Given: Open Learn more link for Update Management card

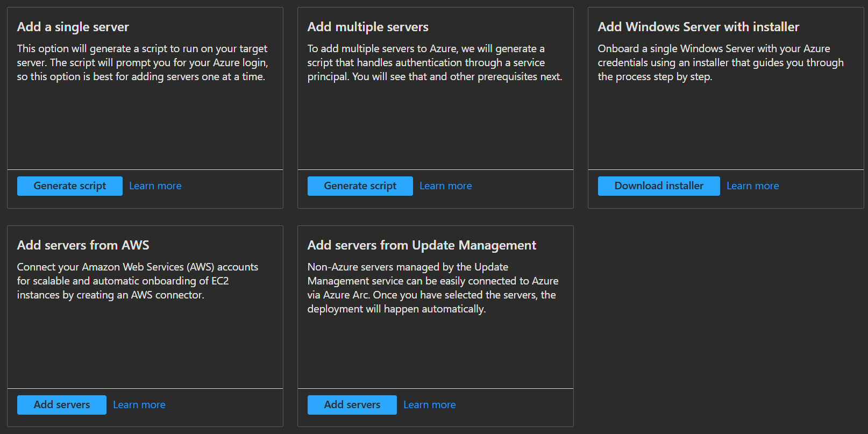Looking at the screenshot, I should pos(430,405).
